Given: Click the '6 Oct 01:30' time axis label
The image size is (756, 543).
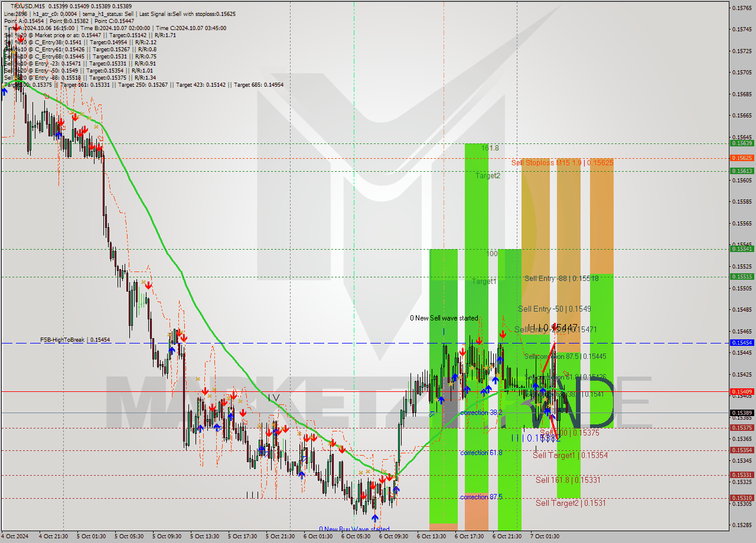Looking at the screenshot, I should 318,537.
